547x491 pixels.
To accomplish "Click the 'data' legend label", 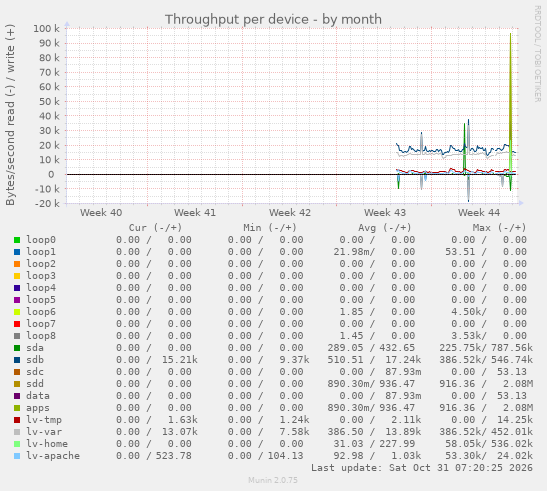I will tap(38, 396).
